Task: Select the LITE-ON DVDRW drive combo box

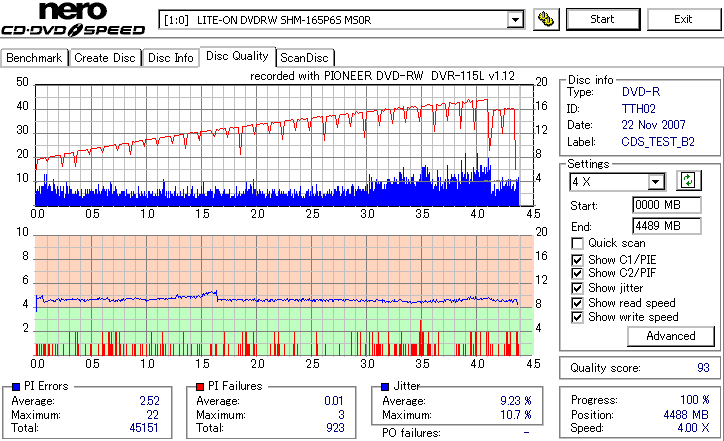Action: pyautogui.click(x=341, y=20)
